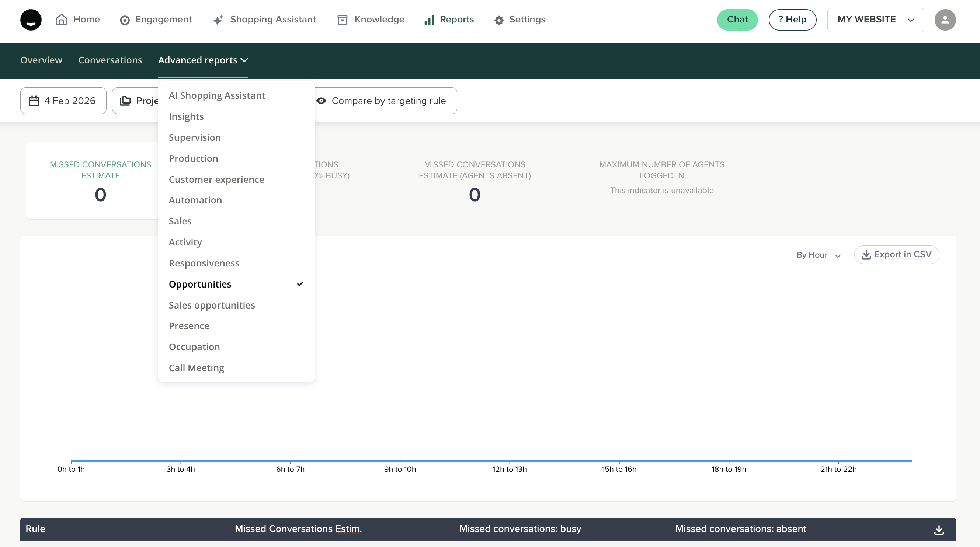Screen dimensions: 980x547
Task: Collapse the Advanced reports dropdown
Action: [203, 60]
